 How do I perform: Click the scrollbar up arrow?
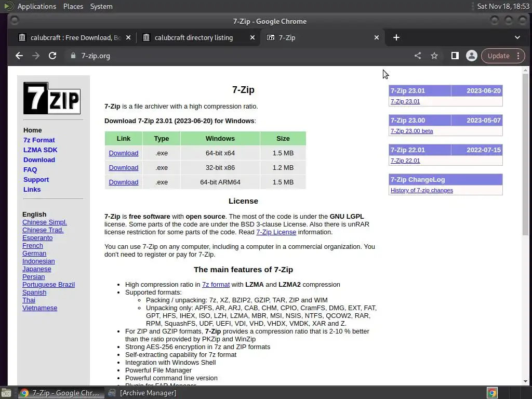(525, 70)
